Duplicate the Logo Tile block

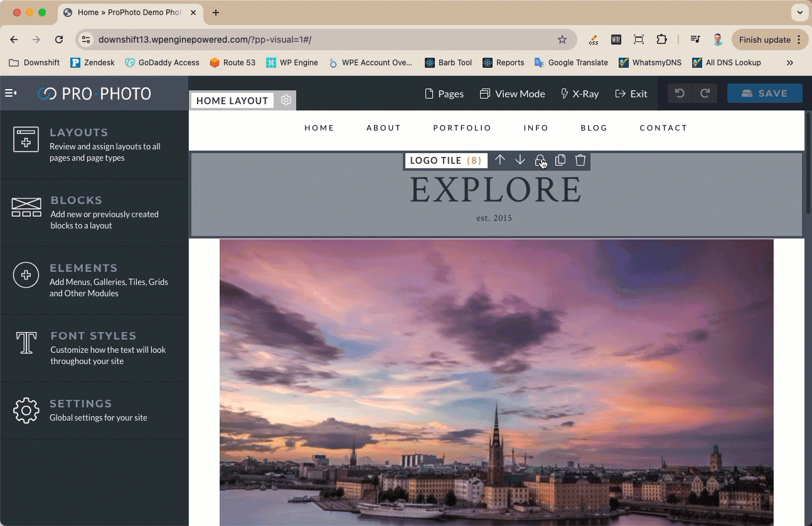click(560, 160)
